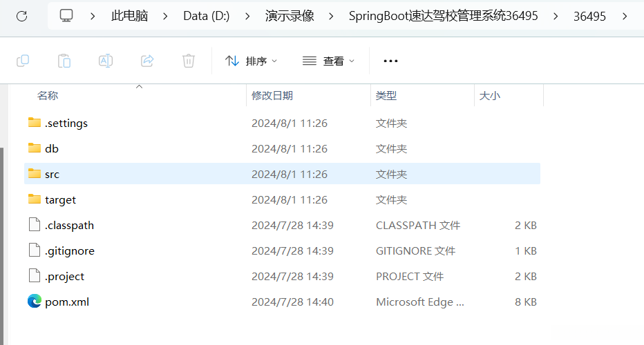Click the copy icon in toolbar
Image resolution: width=644 pixels, height=345 pixels.
click(23, 61)
